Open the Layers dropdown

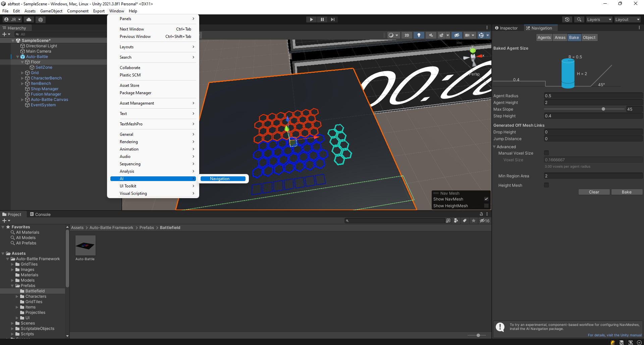pyautogui.click(x=599, y=19)
